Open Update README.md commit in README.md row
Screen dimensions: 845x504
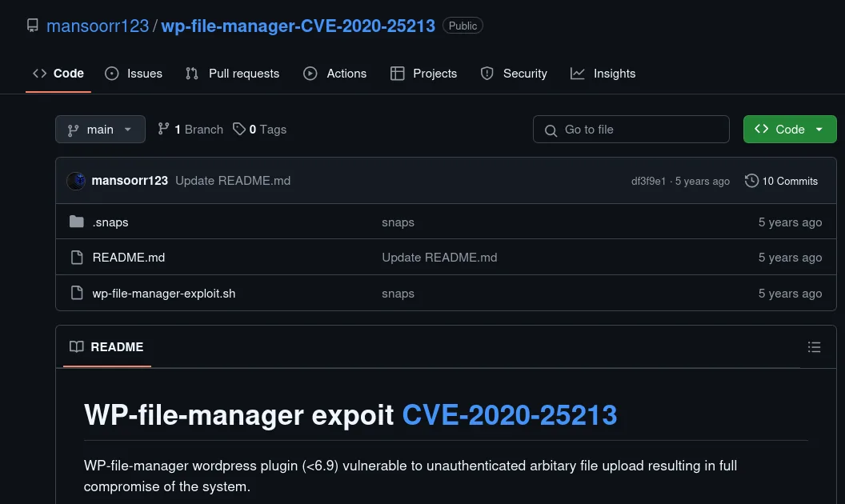(x=440, y=258)
